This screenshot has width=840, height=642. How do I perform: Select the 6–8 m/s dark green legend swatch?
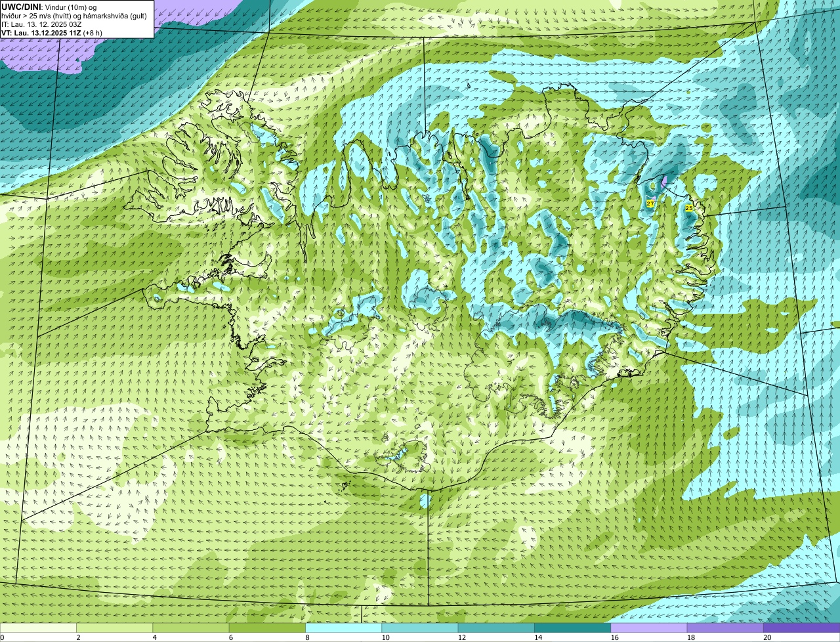[x=268, y=628]
